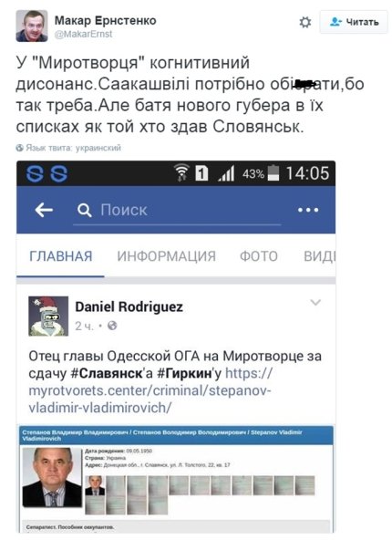This screenshot has width=392, height=540.
Task: Tap the back arrow in Facebook header
Action: [44, 210]
